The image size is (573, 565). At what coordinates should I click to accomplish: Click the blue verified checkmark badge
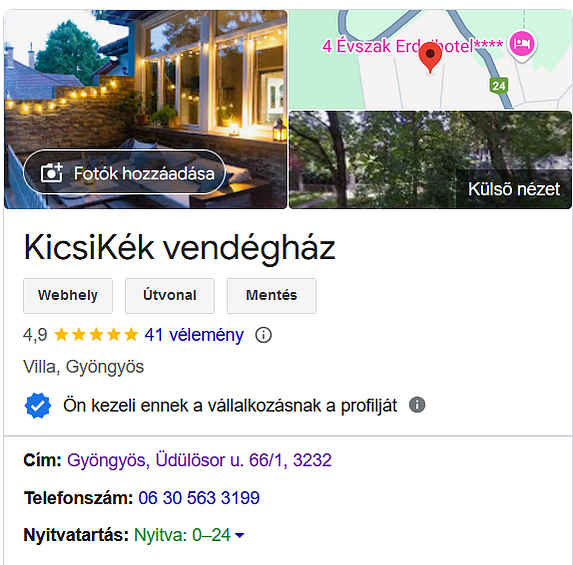point(38,405)
